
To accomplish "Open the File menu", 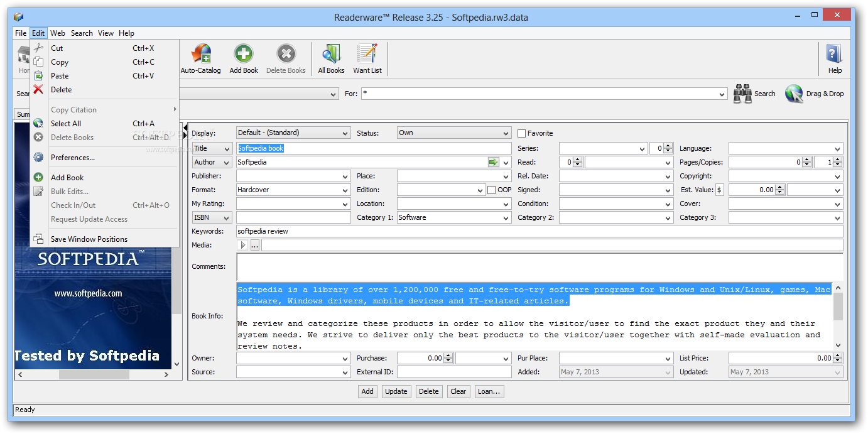I will [21, 33].
